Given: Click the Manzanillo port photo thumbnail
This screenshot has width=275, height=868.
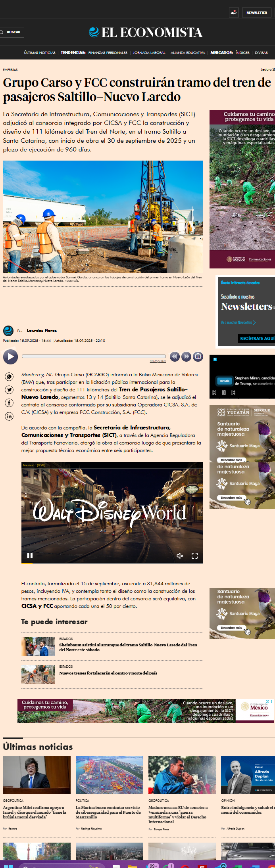Looking at the screenshot, I should (110, 775).
